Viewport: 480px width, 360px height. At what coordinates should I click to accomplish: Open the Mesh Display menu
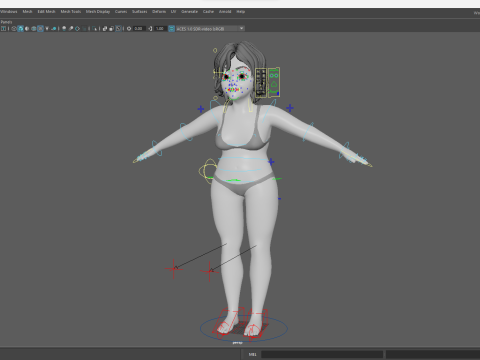[x=98, y=12]
